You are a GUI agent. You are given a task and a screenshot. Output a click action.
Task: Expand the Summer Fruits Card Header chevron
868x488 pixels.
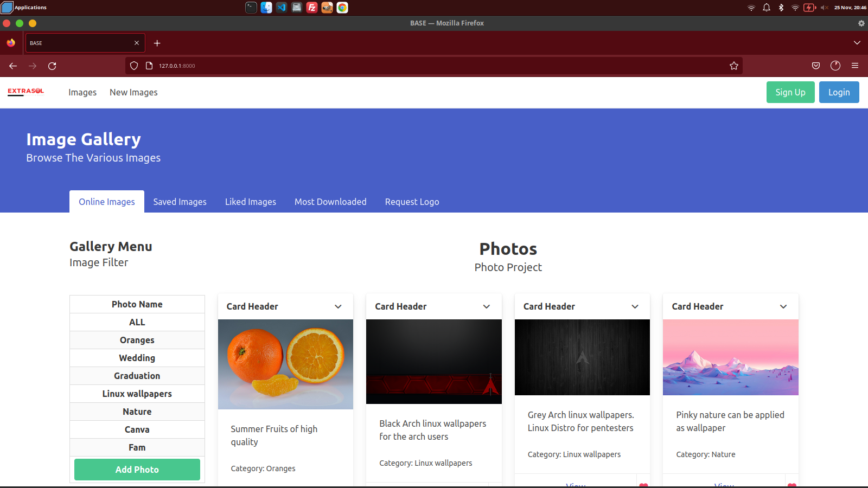point(338,306)
